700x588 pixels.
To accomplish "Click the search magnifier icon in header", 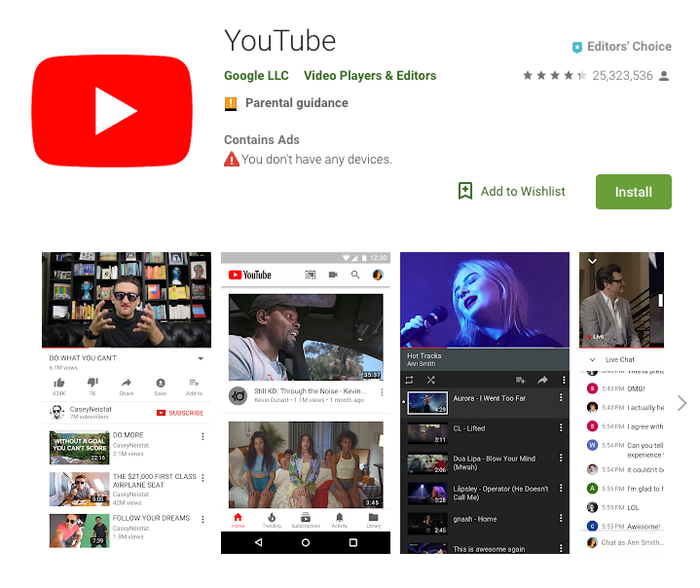I will click(x=355, y=275).
